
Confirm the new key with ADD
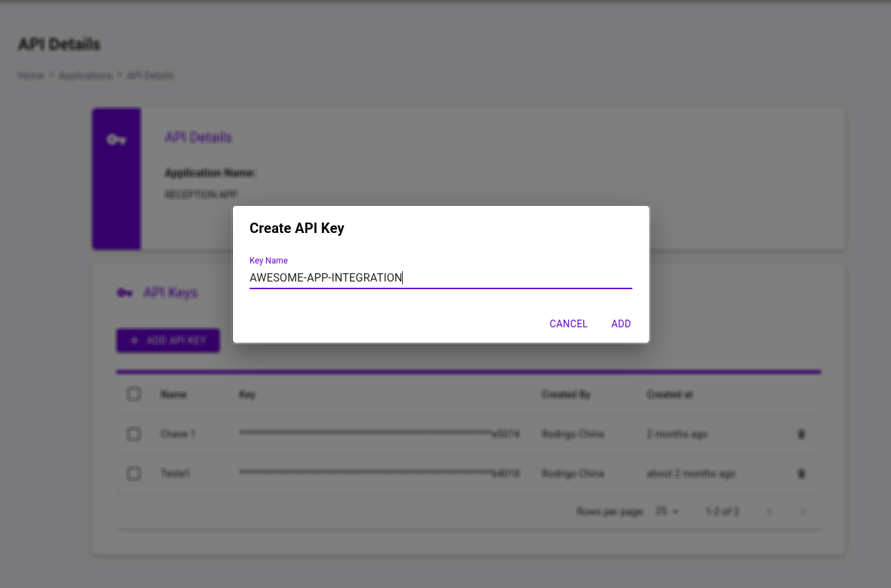coord(621,324)
